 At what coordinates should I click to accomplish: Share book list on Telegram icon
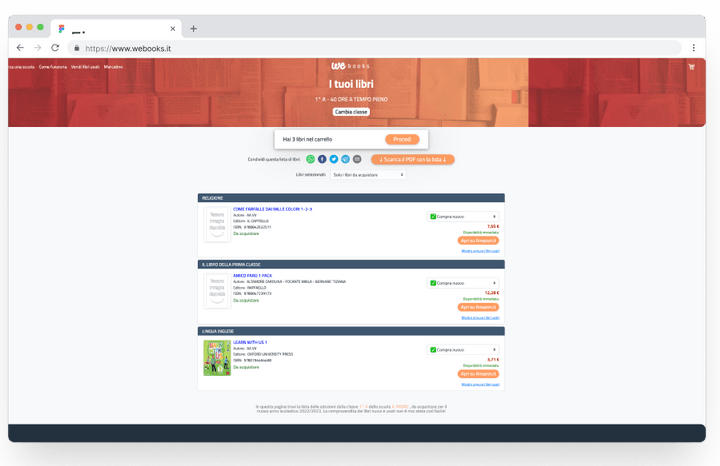click(345, 159)
